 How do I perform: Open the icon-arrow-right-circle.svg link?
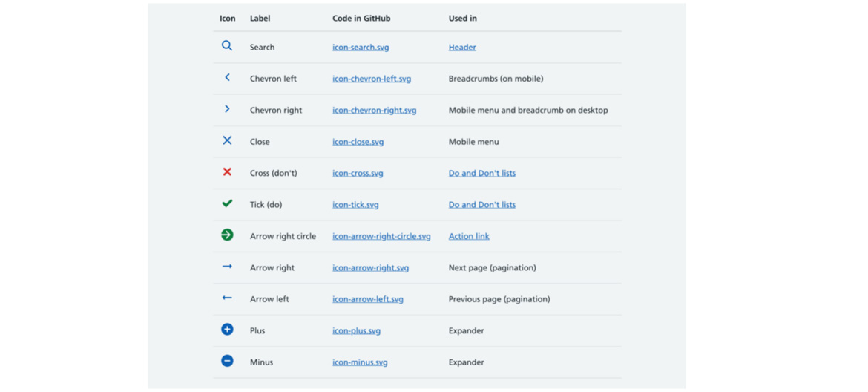(x=381, y=237)
